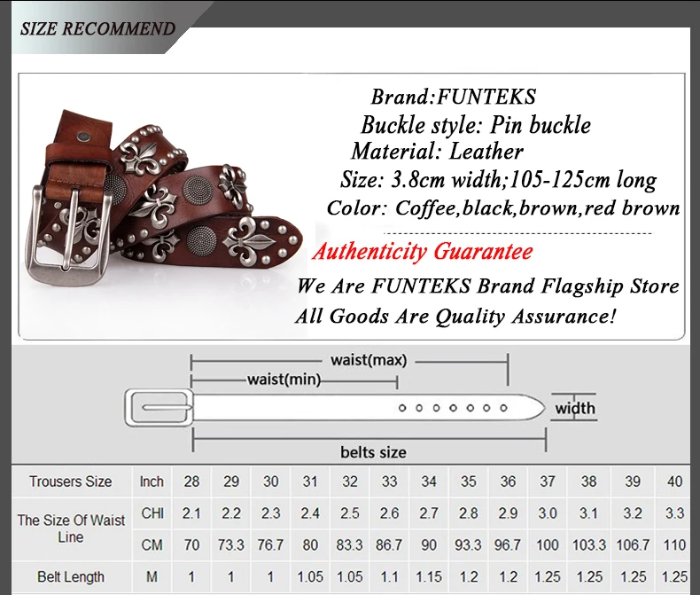The image size is (700, 595).
Task: Click The Size Of Waist Line header
Action: [71, 528]
